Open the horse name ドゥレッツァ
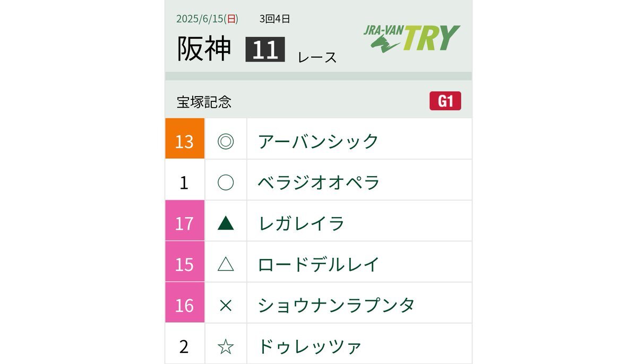The height and width of the screenshot is (364, 637). [x=310, y=346]
